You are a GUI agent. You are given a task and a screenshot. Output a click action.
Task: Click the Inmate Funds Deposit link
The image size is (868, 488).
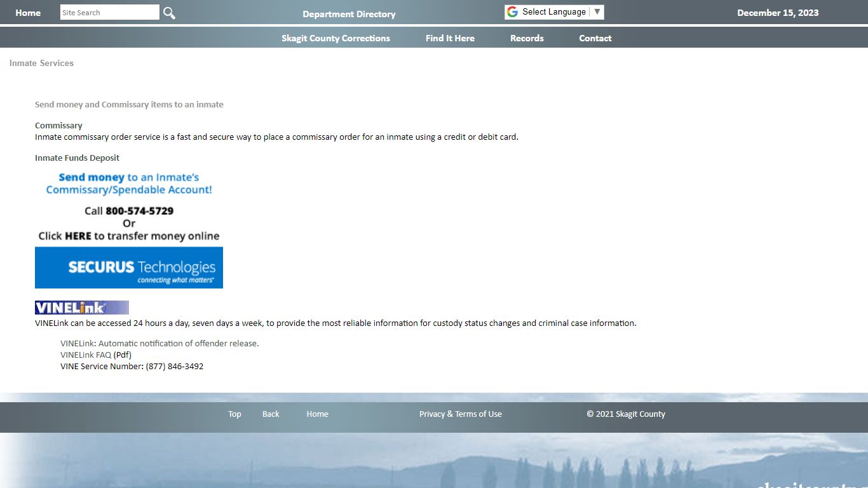pos(77,158)
